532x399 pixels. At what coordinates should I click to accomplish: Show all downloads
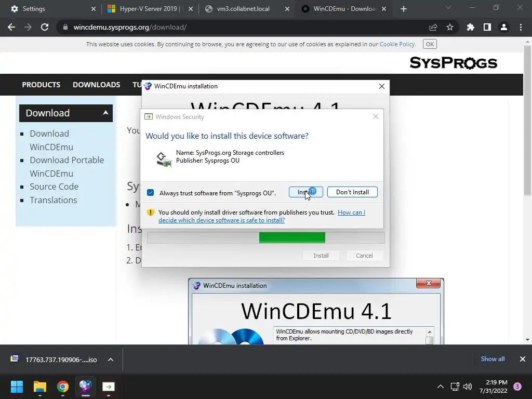(x=493, y=358)
